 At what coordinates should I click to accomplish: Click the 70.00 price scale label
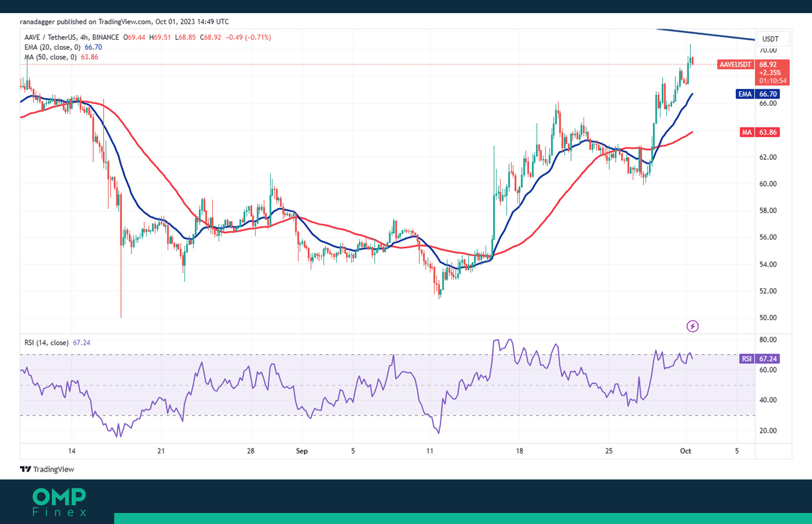click(768, 50)
